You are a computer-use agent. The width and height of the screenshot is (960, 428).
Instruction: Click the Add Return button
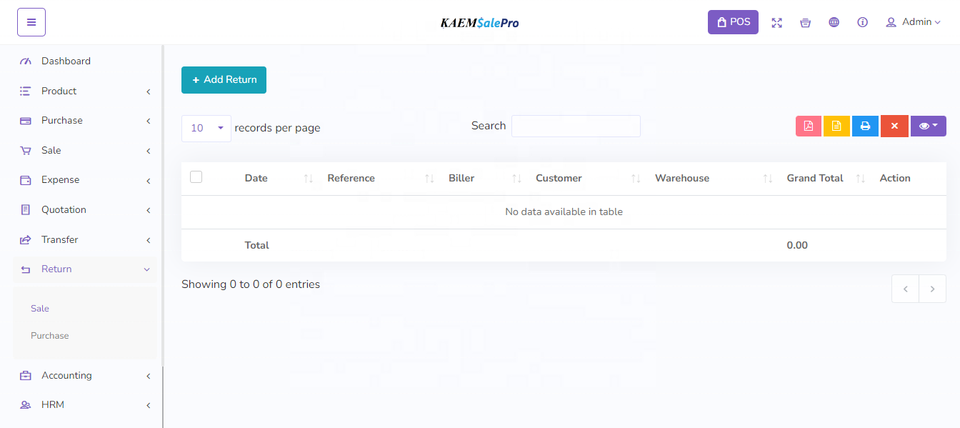coord(224,80)
